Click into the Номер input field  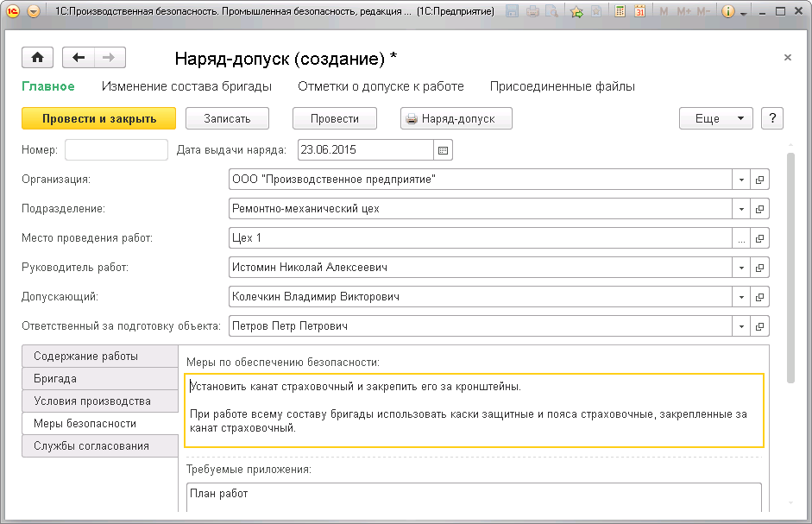[x=116, y=150]
